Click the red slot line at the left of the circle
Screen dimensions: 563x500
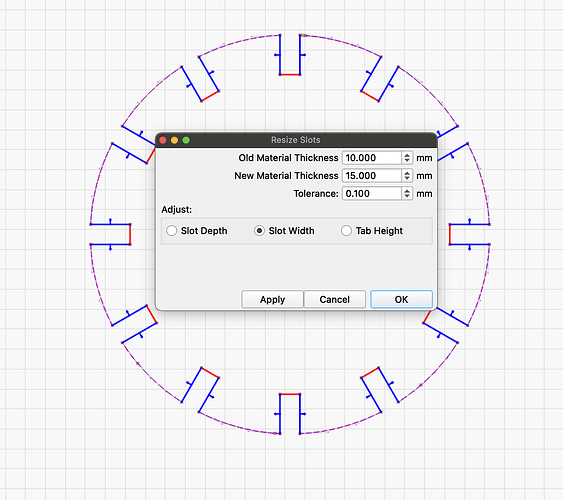click(130, 234)
